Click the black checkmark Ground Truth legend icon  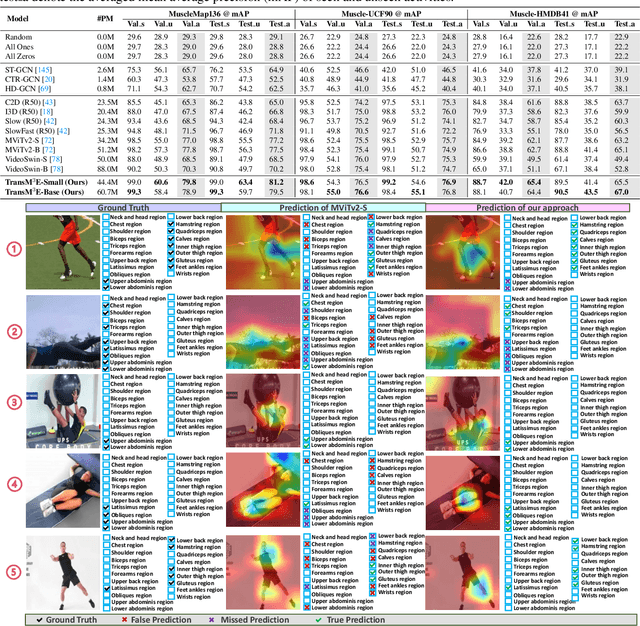(36, 619)
